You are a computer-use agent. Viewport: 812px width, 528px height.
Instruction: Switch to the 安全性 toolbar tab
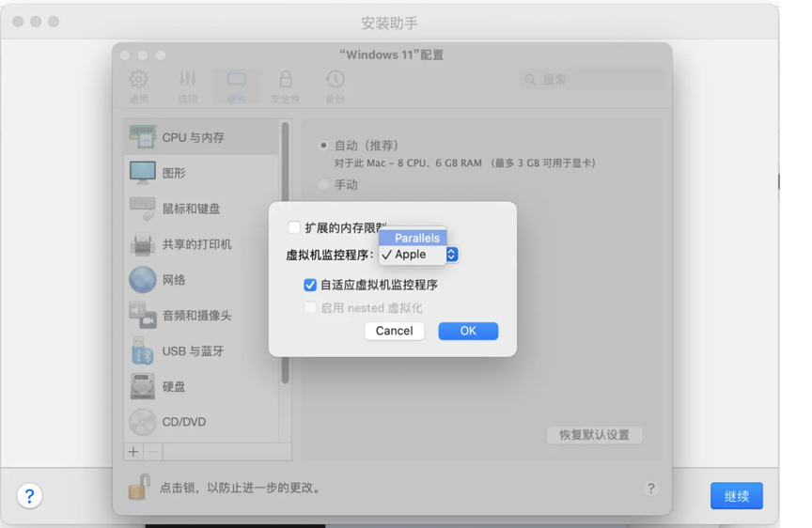[285, 85]
